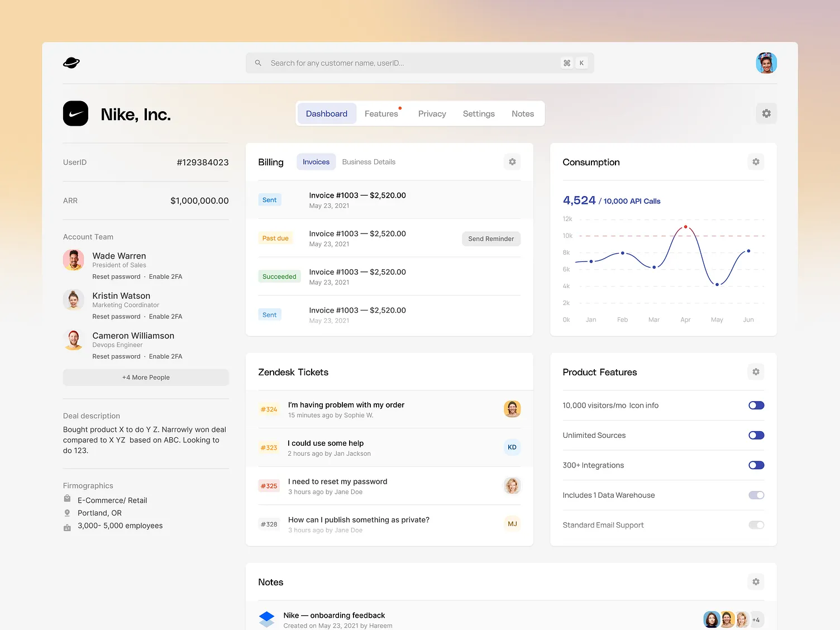840x630 pixels.
Task: Click assignee avatar on ticket #325
Action: 512,485
